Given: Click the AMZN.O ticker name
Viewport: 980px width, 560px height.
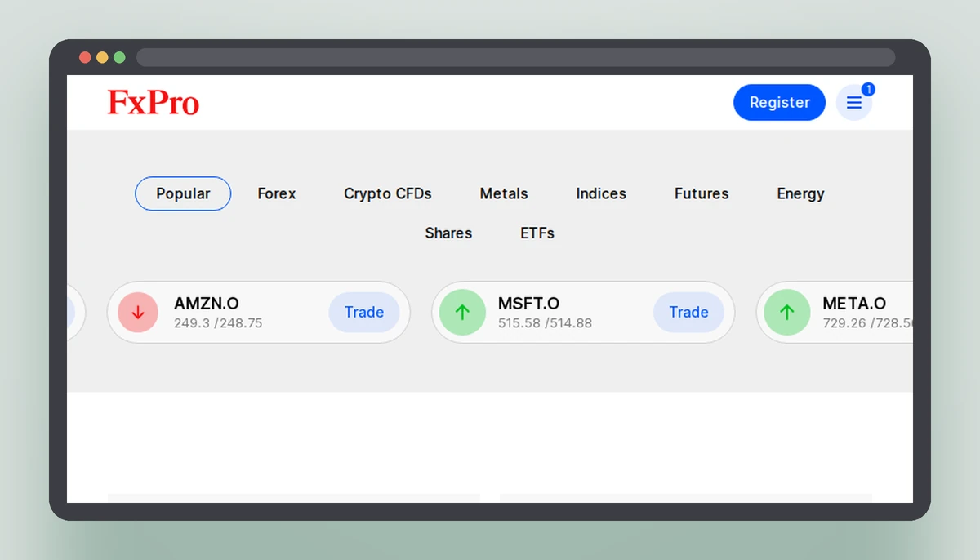Looking at the screenshot, I should pos(207,304).
